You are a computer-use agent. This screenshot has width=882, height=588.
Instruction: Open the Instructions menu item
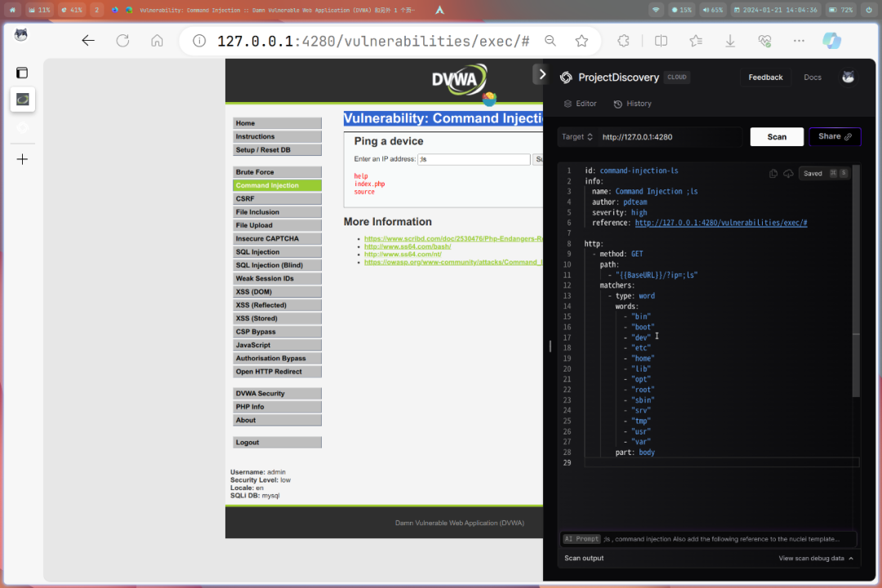click(x=278, y=136)
